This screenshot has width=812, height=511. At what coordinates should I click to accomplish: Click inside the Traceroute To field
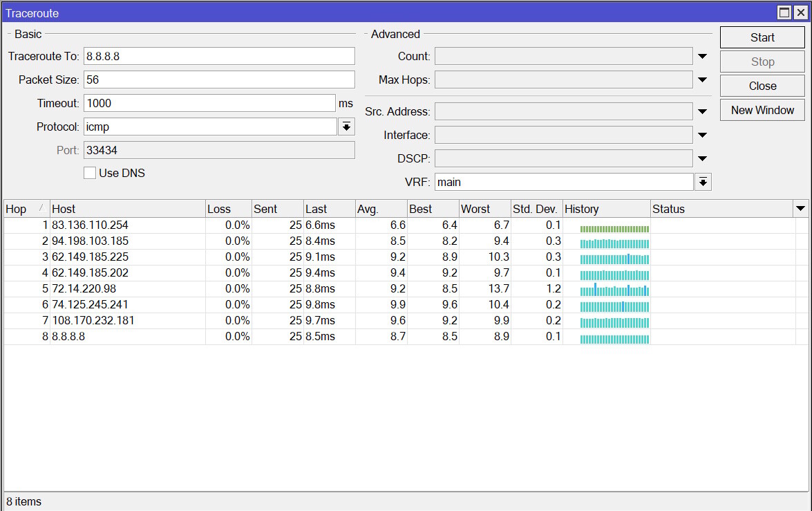(219, 56)
